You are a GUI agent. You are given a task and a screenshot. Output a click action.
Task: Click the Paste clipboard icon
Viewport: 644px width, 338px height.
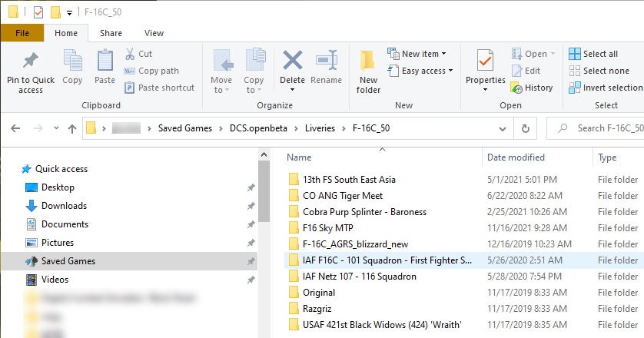[105, 60]
